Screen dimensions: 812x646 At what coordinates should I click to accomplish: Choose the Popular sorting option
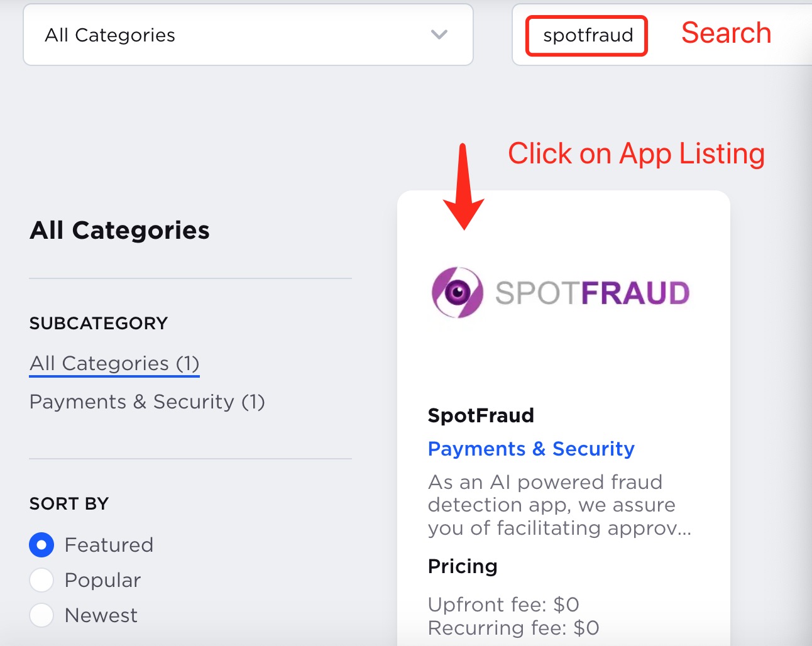(41, 580)
